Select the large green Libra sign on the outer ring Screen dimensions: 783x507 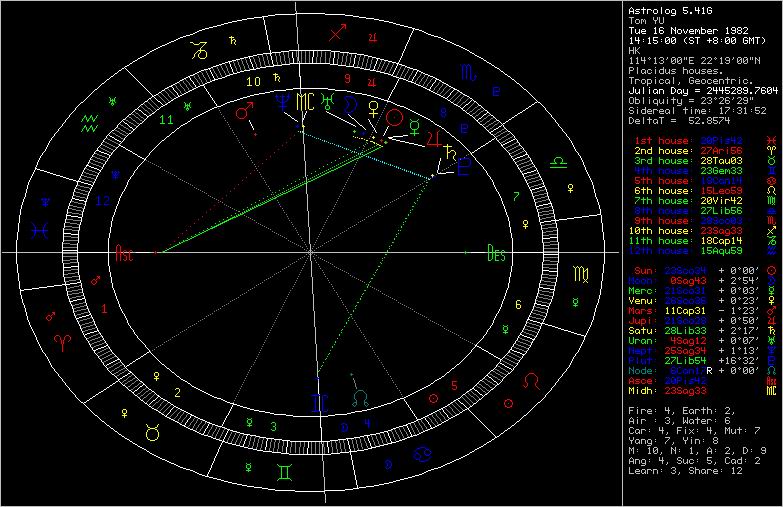(558, 162)
